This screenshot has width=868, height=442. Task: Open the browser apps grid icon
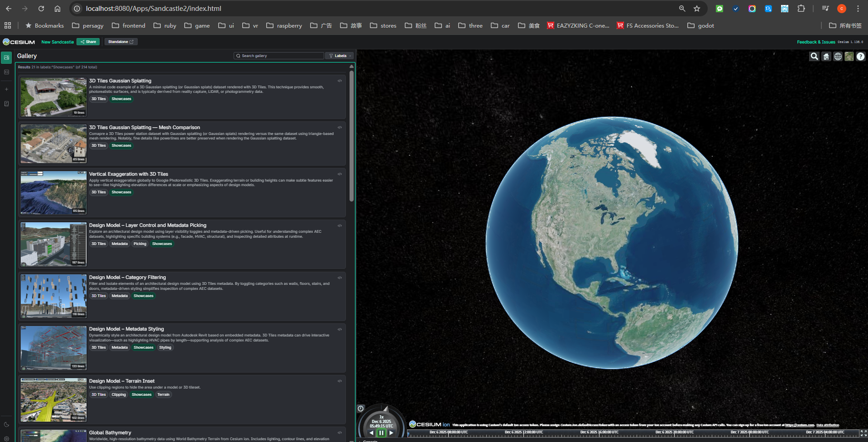(8, 26)
